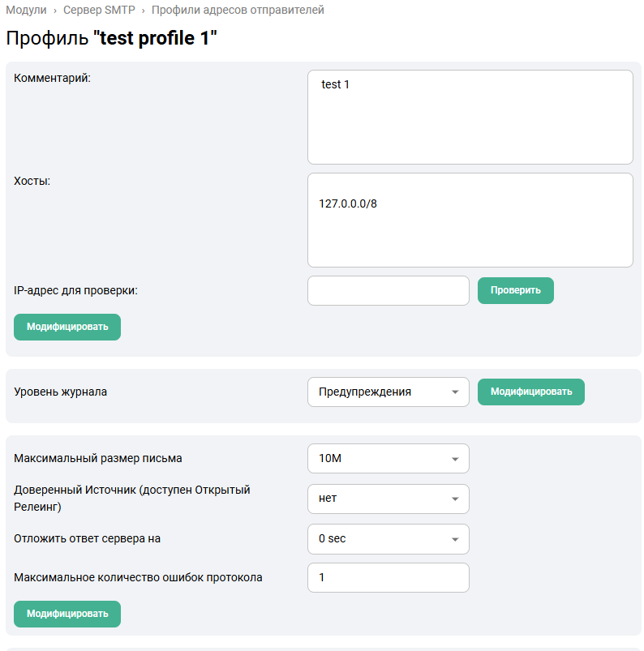Image resolution: width=644 pixels, height=651 pixels.
Task: Open the Сервер SMTP breadcrumb
Action: tap(99, 11)
